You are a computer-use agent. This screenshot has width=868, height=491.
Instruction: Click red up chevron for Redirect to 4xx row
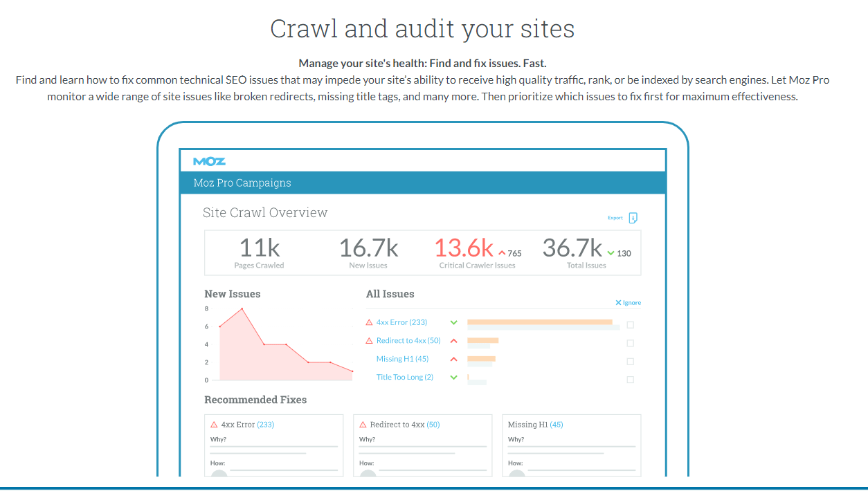(x=454, y=340)
